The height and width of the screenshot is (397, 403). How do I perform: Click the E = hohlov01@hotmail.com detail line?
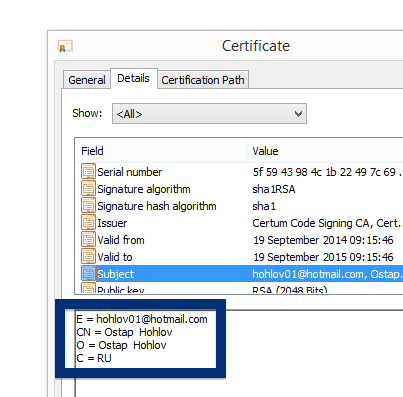(142, 319)
